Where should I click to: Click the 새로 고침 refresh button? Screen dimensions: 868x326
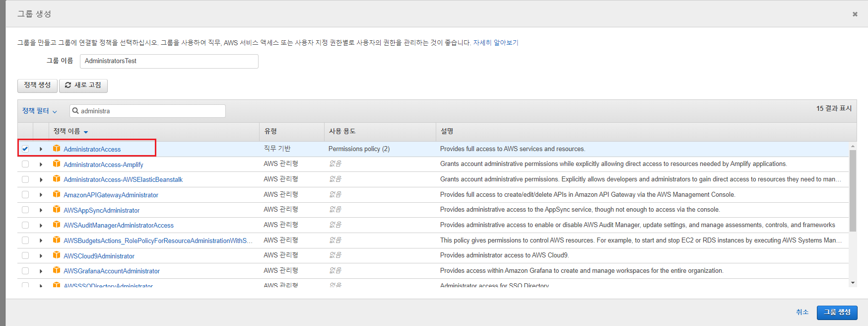pos(83,85)
